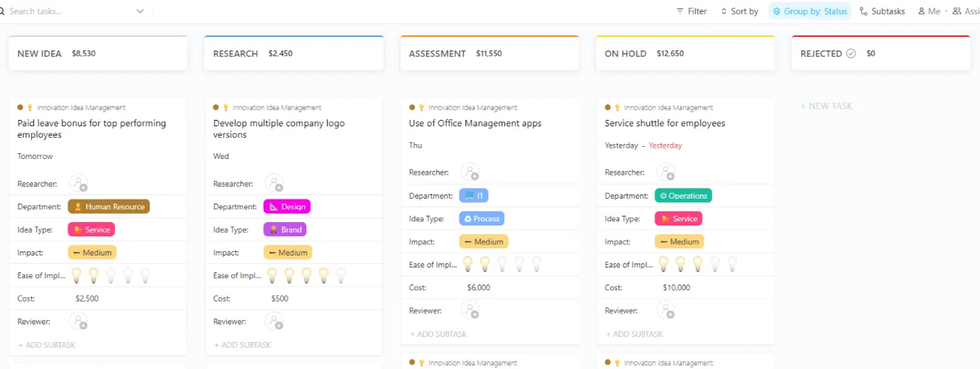Edit the $500 cost value

pos(280,298)
